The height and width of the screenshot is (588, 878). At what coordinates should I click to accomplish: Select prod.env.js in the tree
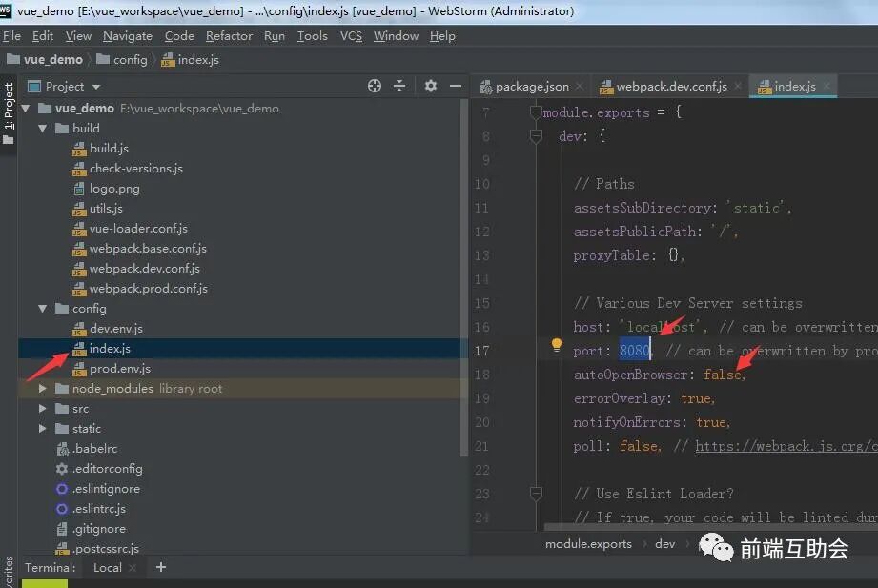pos(120,369)
